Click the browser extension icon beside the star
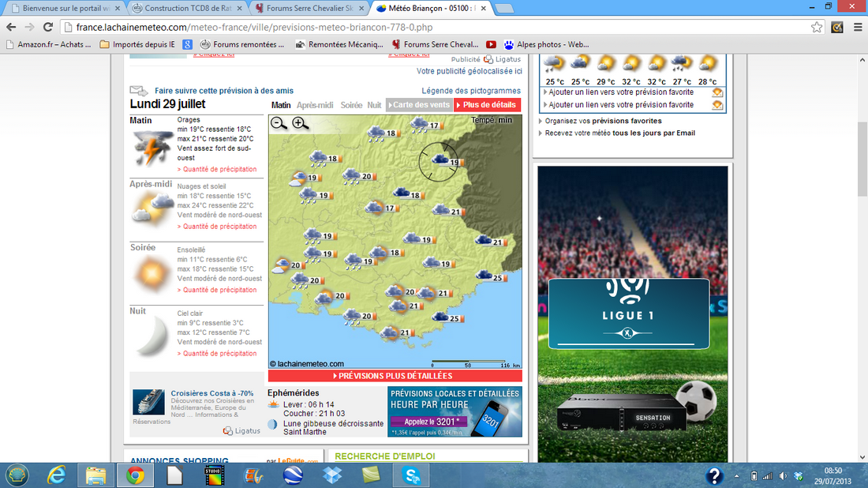Screen dimensions: 868x488 pos(837,27)
